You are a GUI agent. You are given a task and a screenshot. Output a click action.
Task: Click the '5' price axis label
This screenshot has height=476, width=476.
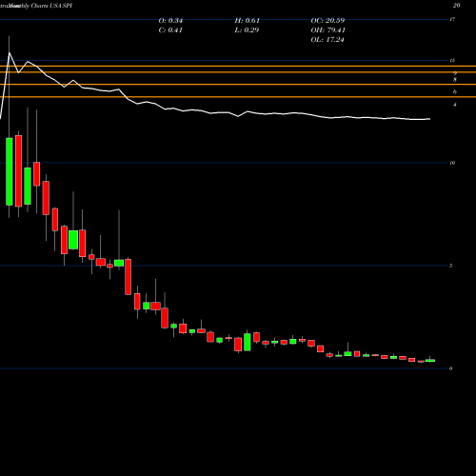[450, 266]
